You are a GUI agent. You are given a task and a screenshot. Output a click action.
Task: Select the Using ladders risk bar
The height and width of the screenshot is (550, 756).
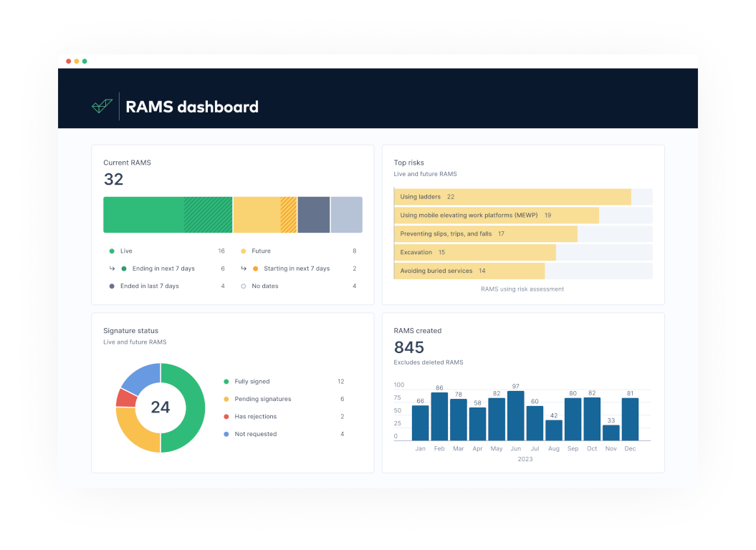[512, 197]
